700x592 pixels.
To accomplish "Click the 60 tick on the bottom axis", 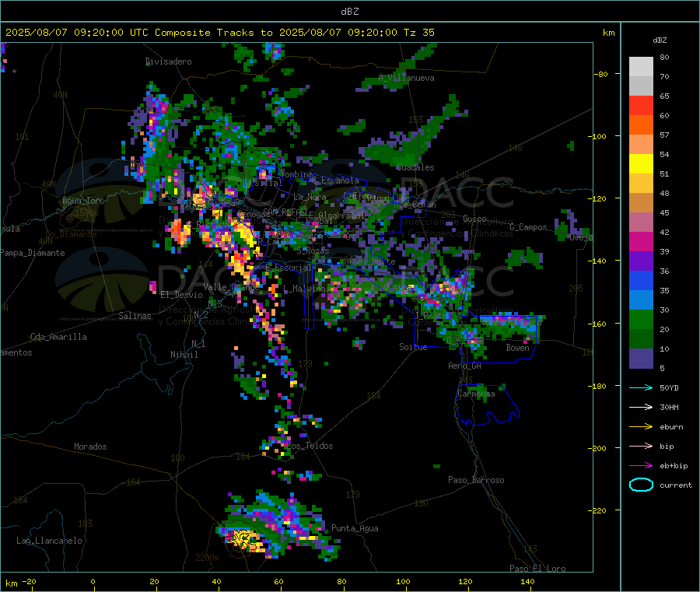I will (279, 581).
